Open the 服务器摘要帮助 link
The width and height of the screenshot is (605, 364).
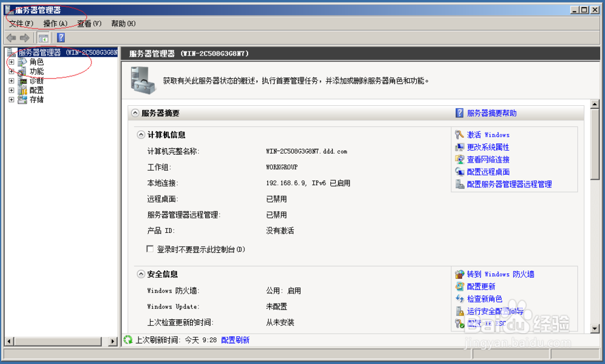pyautogui.click(x=491, y=113)
